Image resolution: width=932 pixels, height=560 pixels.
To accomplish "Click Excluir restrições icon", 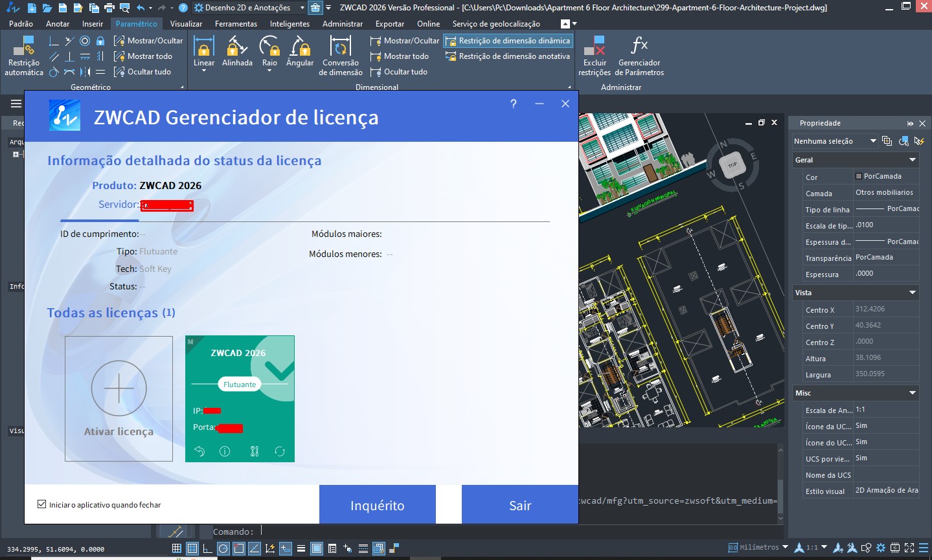I will tap(595, 56).
